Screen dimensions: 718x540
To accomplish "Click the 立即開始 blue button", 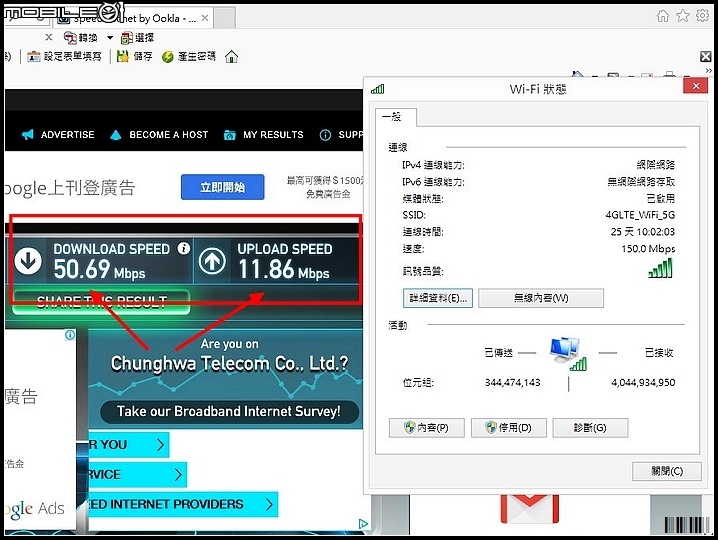I will tap(223, 187).
